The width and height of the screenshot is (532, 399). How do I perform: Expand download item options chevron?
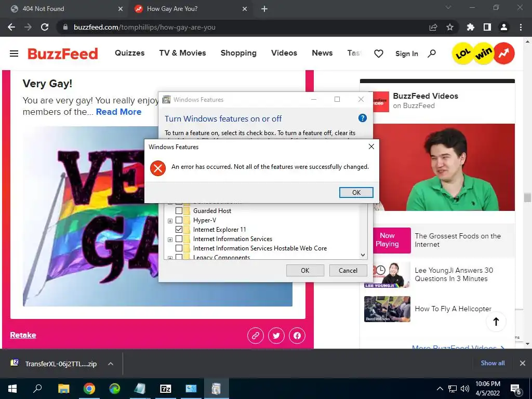110,364
